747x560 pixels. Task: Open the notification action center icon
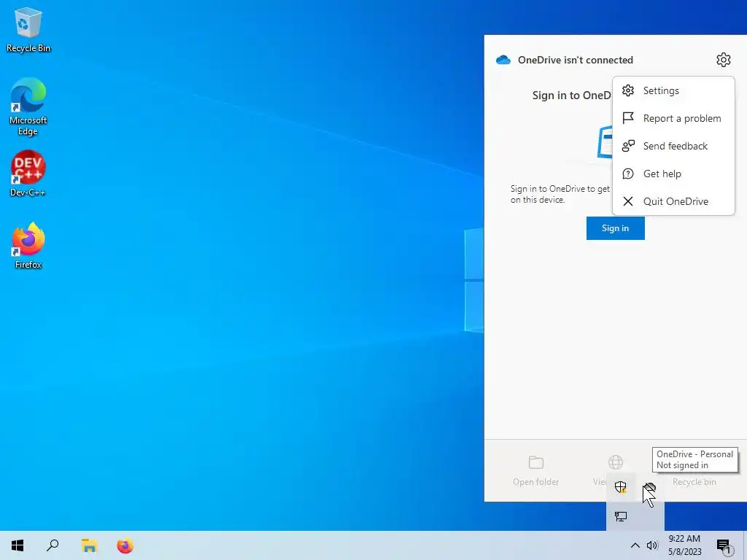pos(723,545)
